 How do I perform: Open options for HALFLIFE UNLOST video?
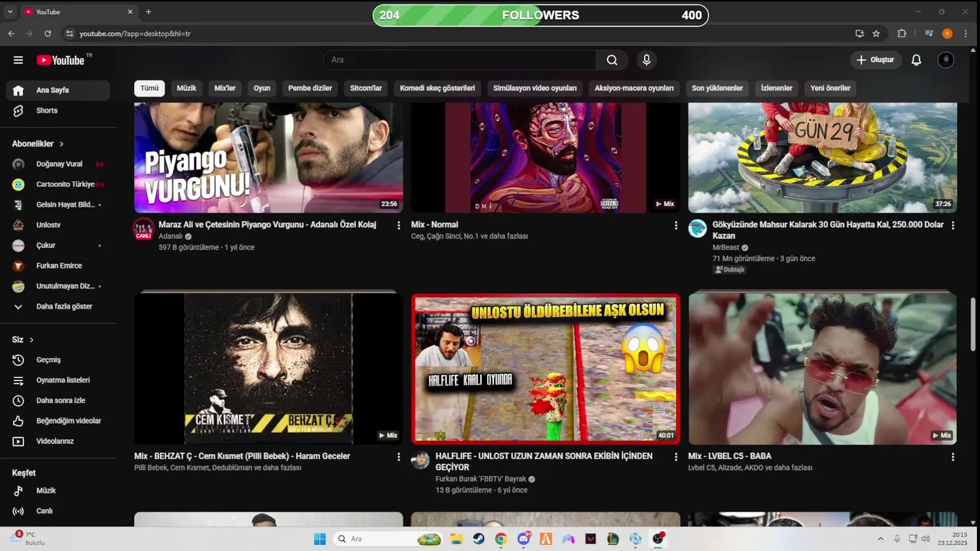point(675,457)
